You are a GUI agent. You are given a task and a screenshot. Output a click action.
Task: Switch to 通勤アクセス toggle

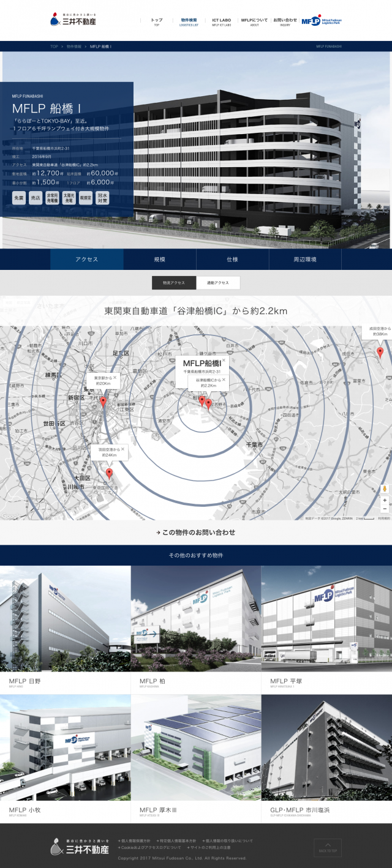point(218,283)
